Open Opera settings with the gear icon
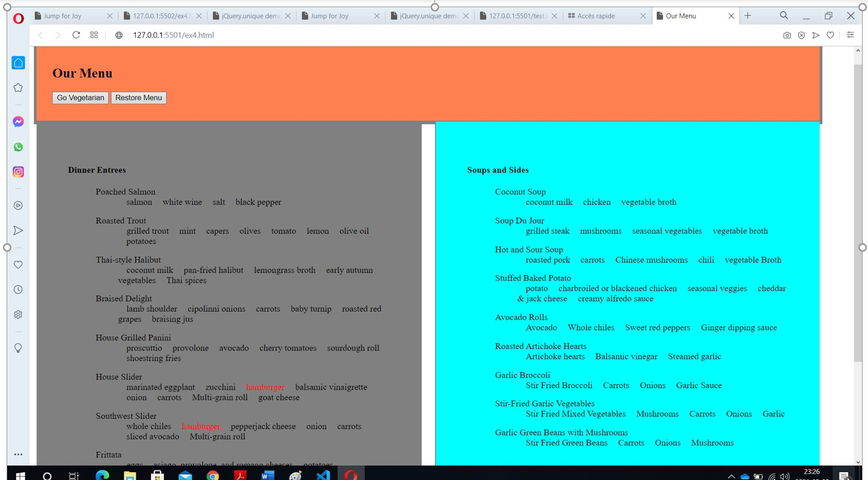 coord(18,314)
